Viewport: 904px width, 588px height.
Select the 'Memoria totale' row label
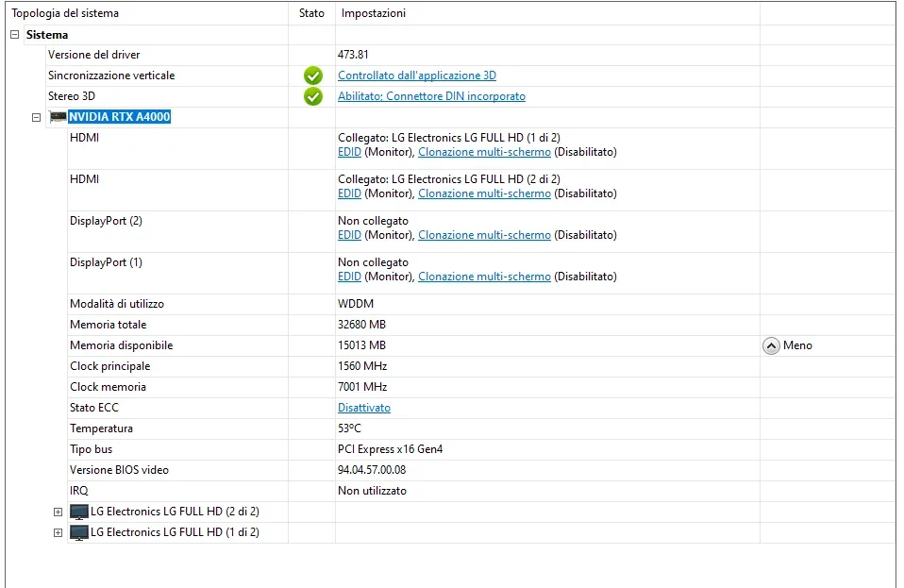[109, 325]
